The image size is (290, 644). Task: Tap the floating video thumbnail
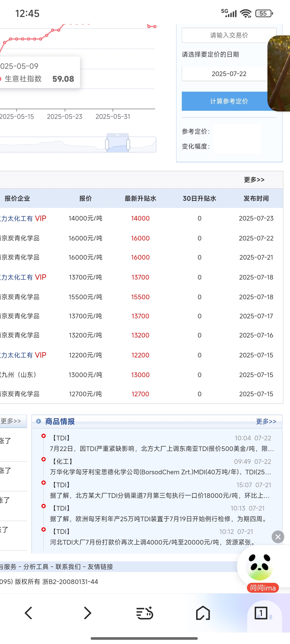[279, 73]
